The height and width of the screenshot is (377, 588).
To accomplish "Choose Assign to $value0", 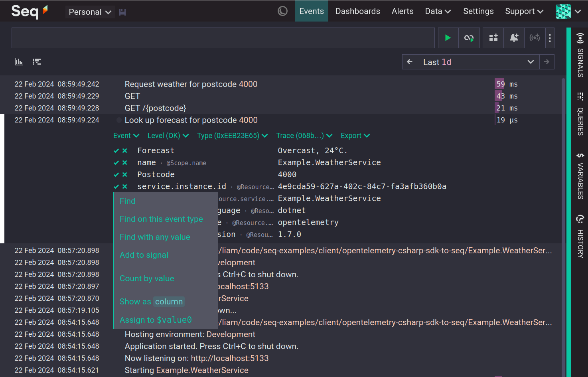I will point(156,320).
